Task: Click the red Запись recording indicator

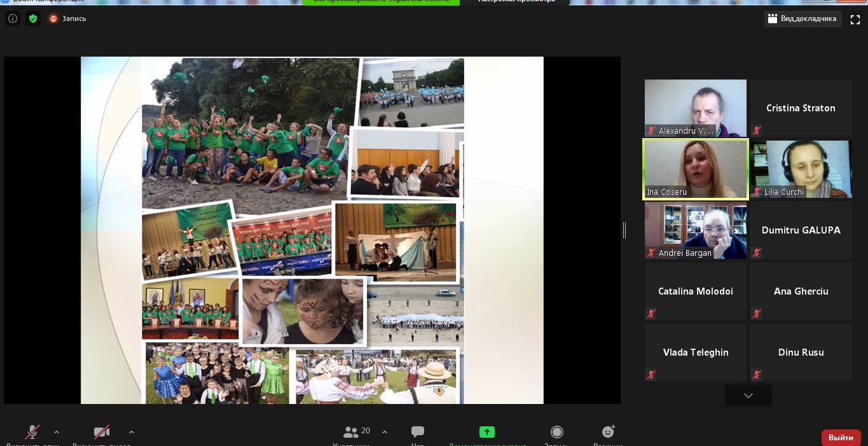Action: point(67,18)
